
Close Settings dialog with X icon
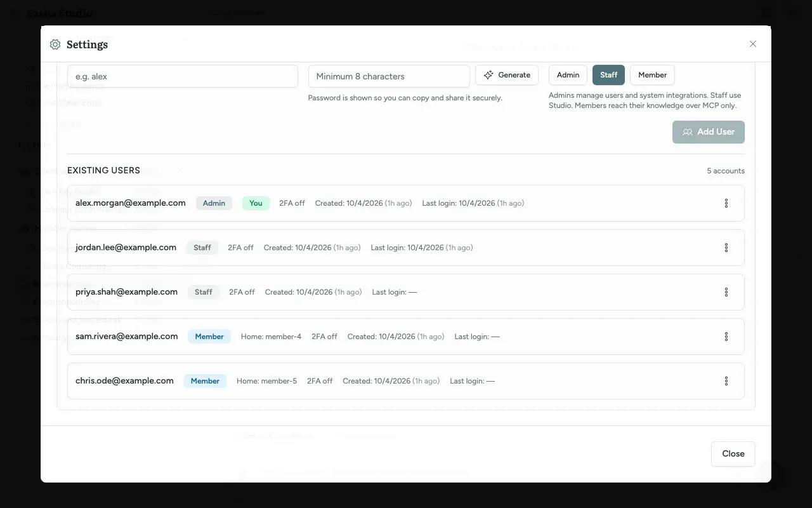click(753, 44)
